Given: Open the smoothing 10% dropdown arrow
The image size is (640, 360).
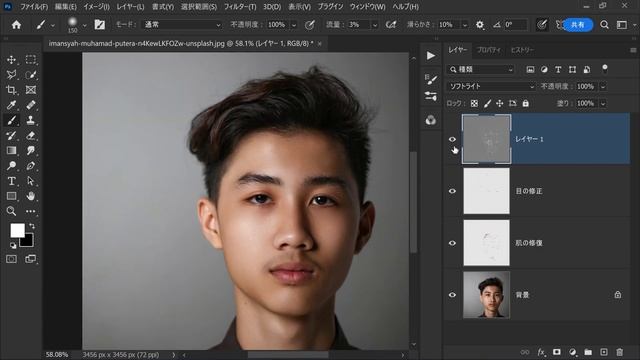Looking at the screenshot, I should point(464,25).
